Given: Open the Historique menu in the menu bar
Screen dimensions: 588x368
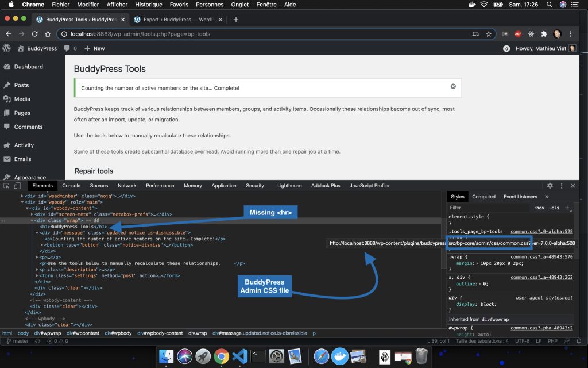Looking at the screenshot, I should point(149,5).
